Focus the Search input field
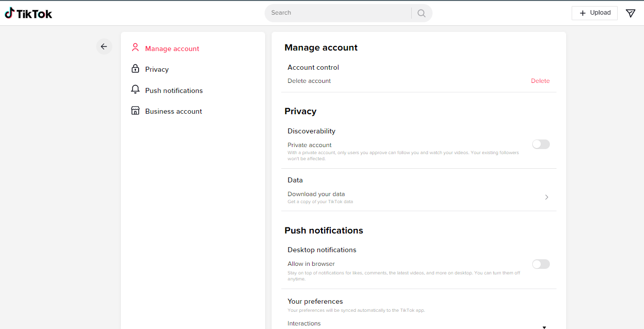644x329 pixels. [338, 13]
